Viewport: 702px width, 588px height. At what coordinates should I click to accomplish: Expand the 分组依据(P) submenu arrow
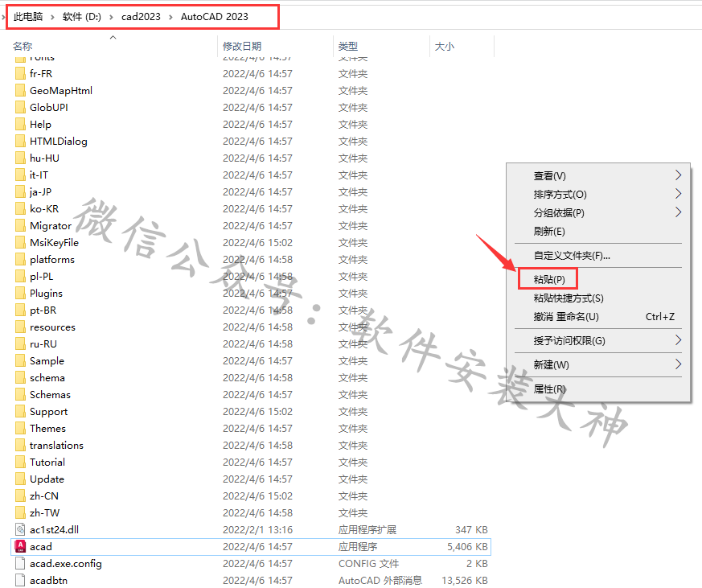678,212
